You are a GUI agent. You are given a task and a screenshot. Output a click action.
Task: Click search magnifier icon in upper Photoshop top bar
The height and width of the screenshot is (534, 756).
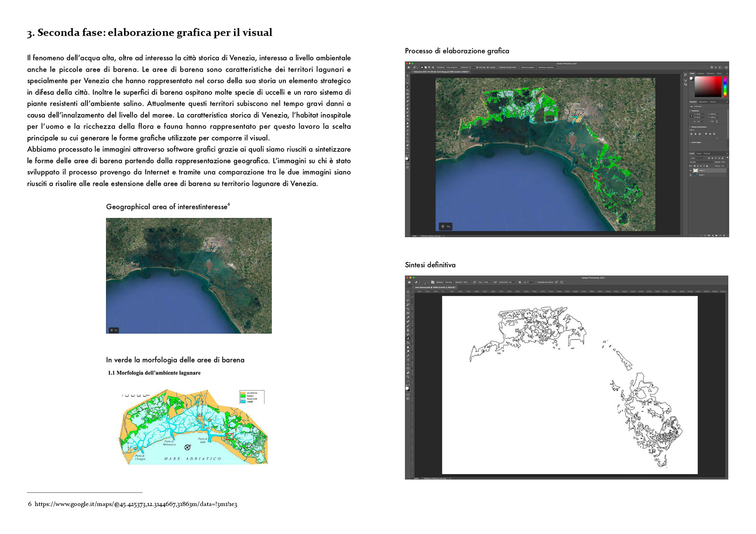tap(716, 67)
